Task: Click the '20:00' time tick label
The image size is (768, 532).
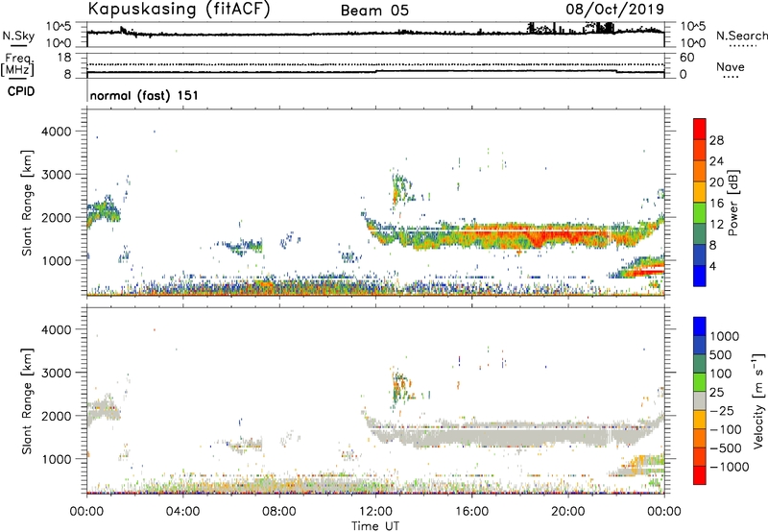Action: click(x=568, y=512)
